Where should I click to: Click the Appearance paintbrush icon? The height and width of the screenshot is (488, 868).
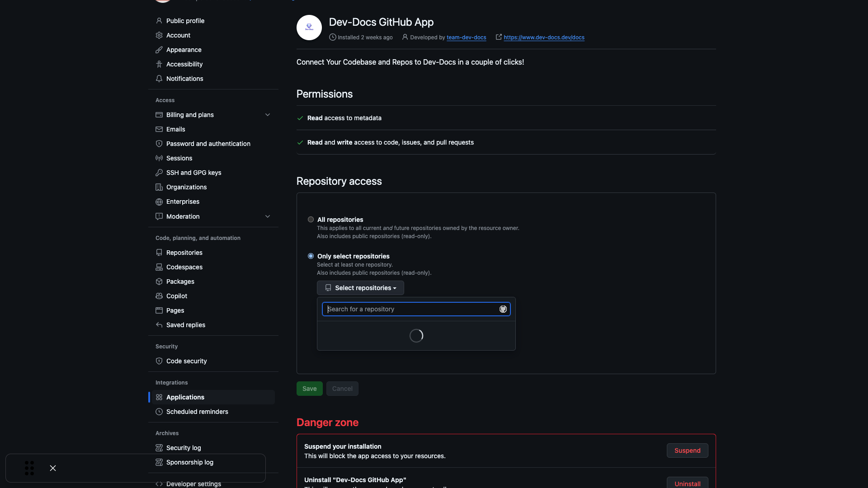(x=159, y=50)
